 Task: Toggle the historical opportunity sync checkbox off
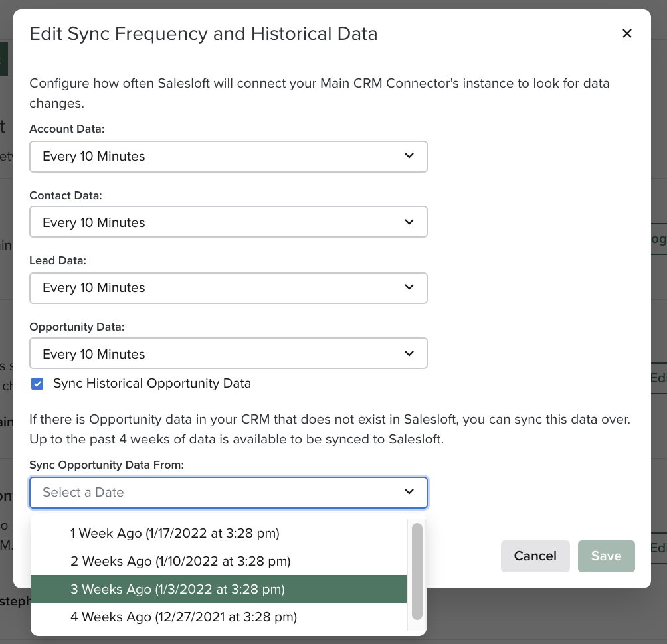tap(37, 384)
